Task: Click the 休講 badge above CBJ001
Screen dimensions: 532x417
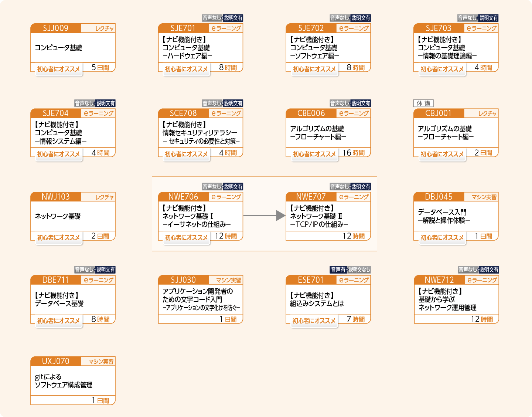Action: (x=423, y=104)
